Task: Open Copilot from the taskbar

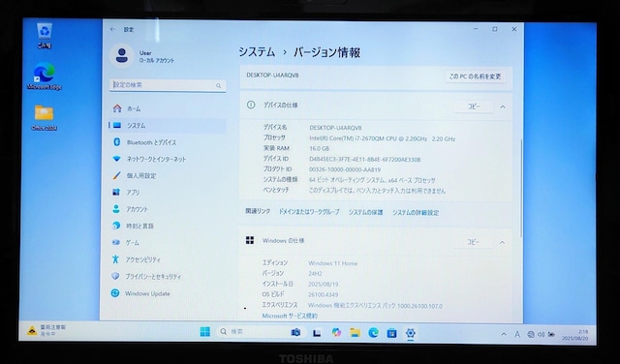Action: click(x=336, y=332)
